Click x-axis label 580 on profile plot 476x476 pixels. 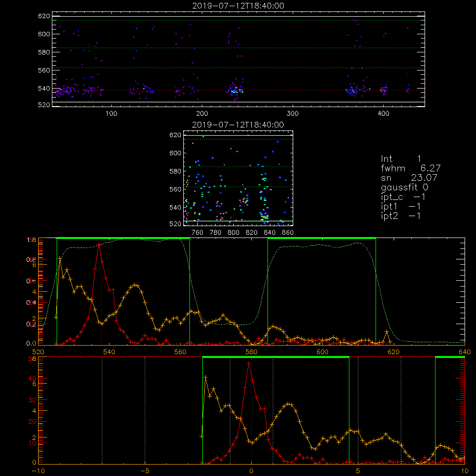[x=251, y=352]
